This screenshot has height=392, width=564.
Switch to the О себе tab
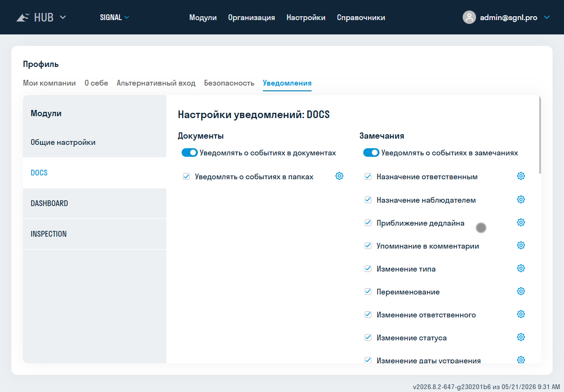97,83
